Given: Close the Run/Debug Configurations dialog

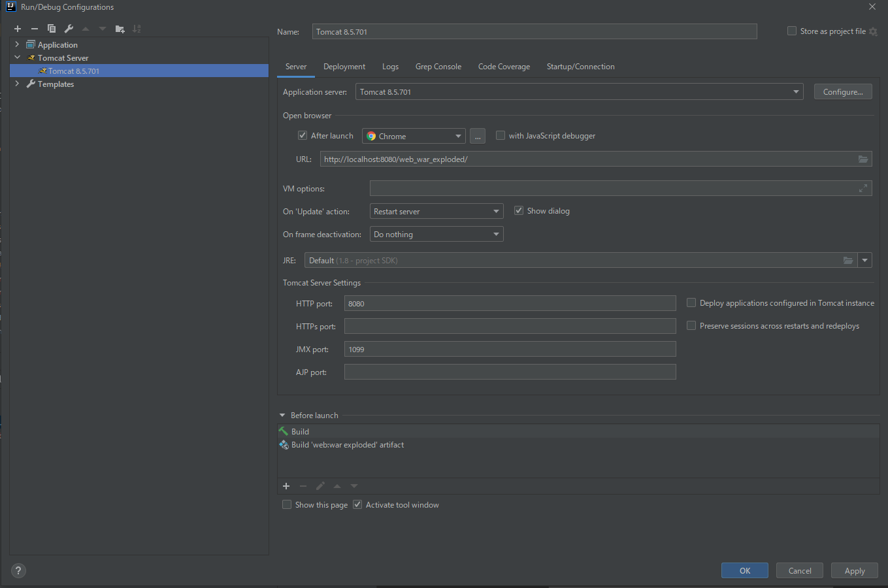Looking at the screenshot, I should point(872,7).
